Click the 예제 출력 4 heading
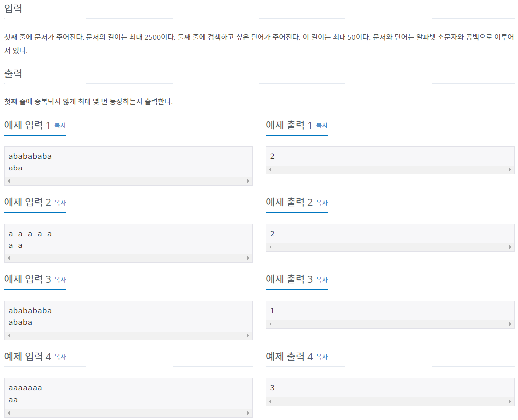The image size is (518, 420). pyautogui.click(x=289, y=356)
